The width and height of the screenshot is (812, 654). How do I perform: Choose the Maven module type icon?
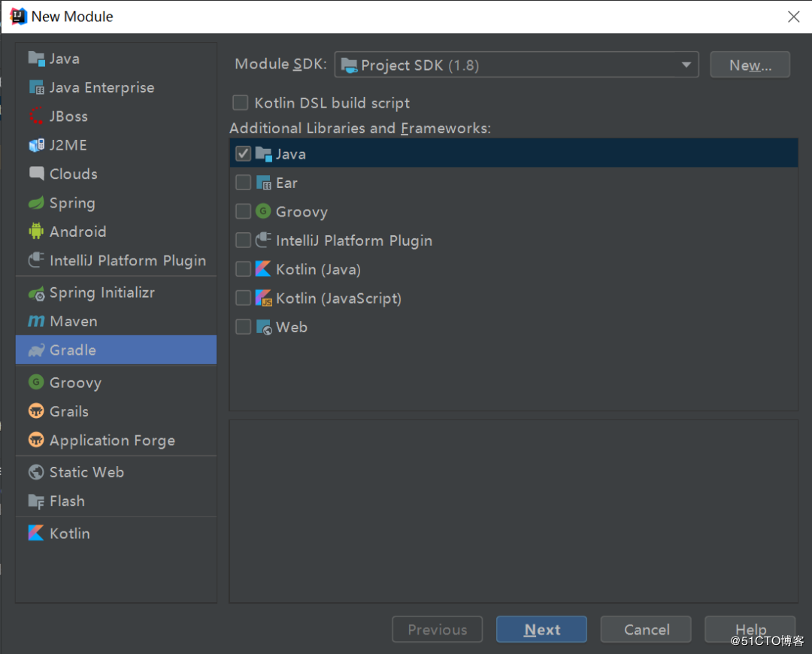point(36,322)
